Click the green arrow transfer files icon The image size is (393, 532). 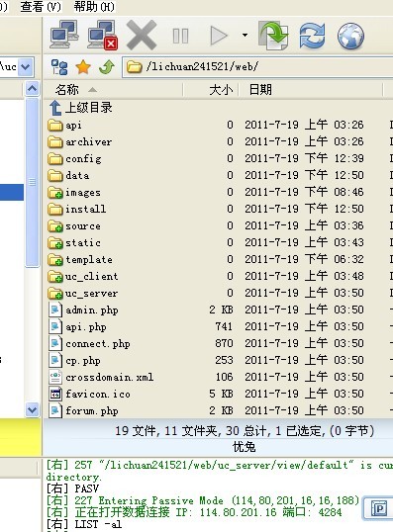(x=273, y=36)
